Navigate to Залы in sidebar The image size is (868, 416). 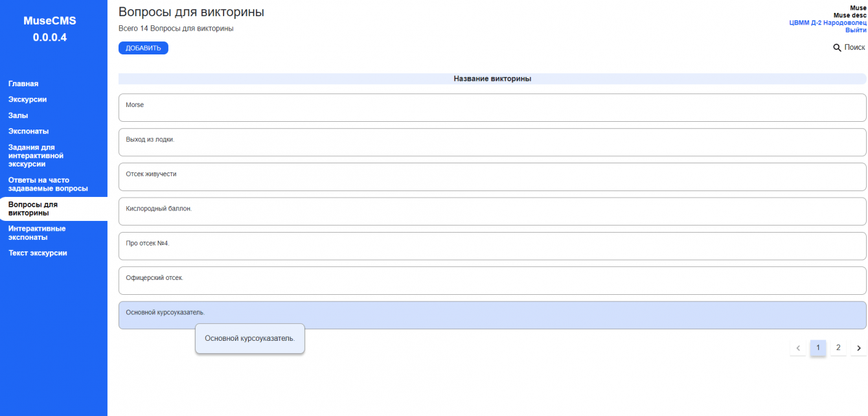18,115
